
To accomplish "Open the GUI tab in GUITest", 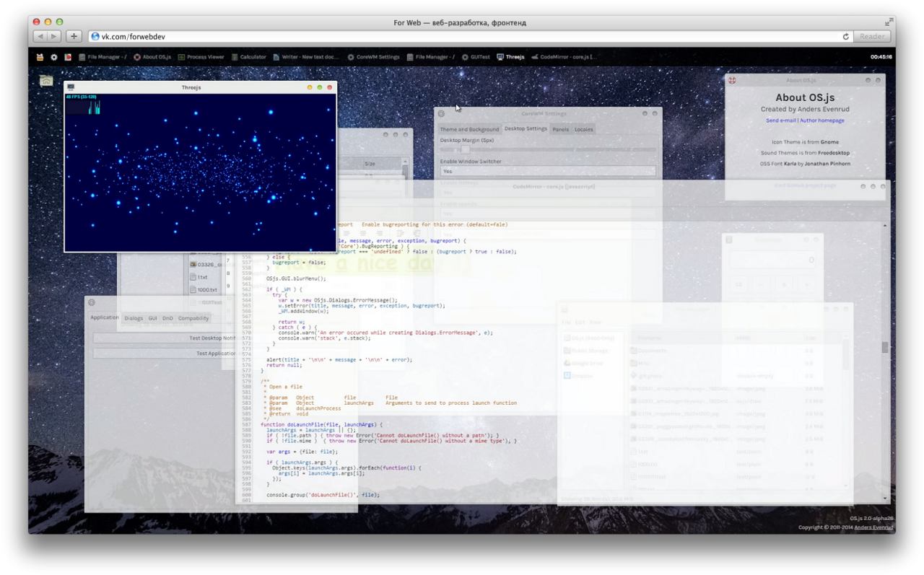I will click(153, 317).
